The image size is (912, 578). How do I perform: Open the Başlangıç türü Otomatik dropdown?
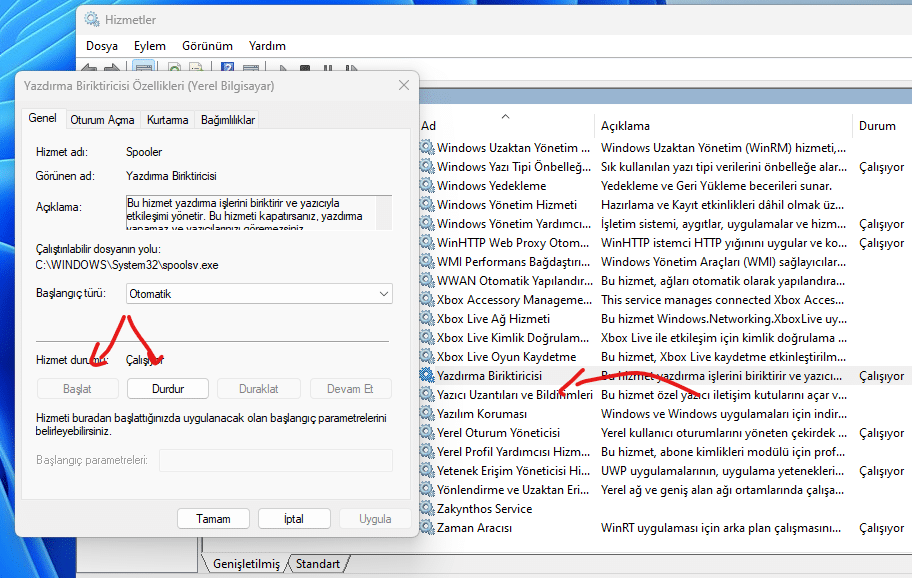259,294
